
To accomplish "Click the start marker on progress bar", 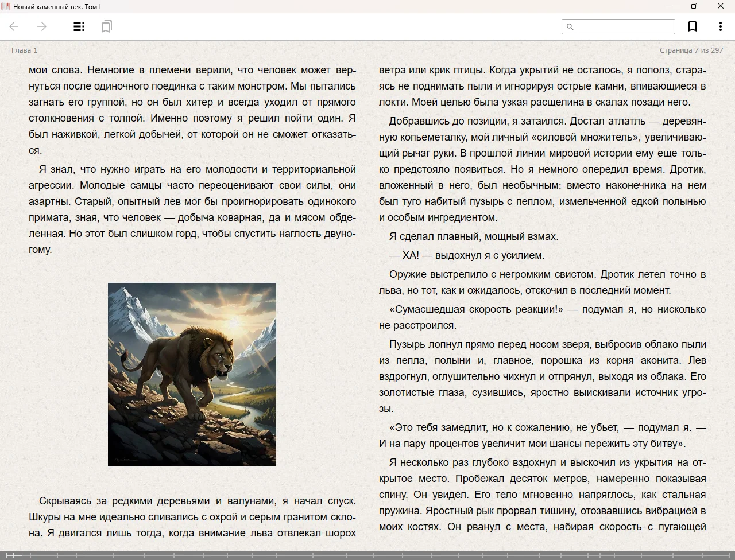I will [8, 555].
